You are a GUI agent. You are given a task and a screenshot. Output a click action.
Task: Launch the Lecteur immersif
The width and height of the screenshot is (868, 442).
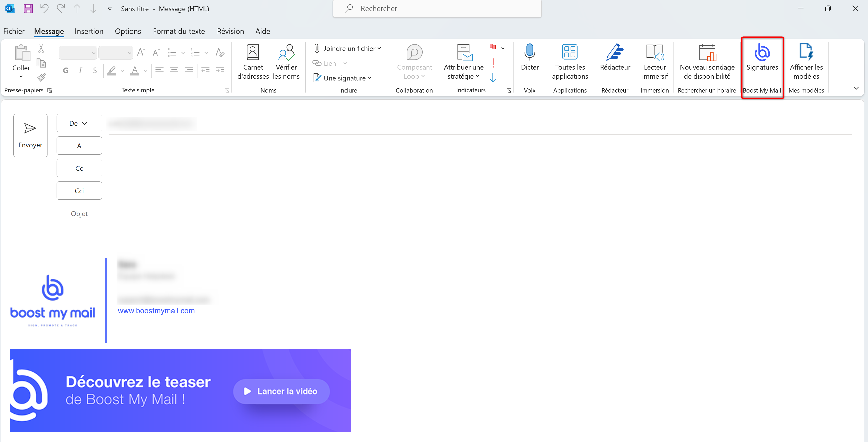(654, 61)
